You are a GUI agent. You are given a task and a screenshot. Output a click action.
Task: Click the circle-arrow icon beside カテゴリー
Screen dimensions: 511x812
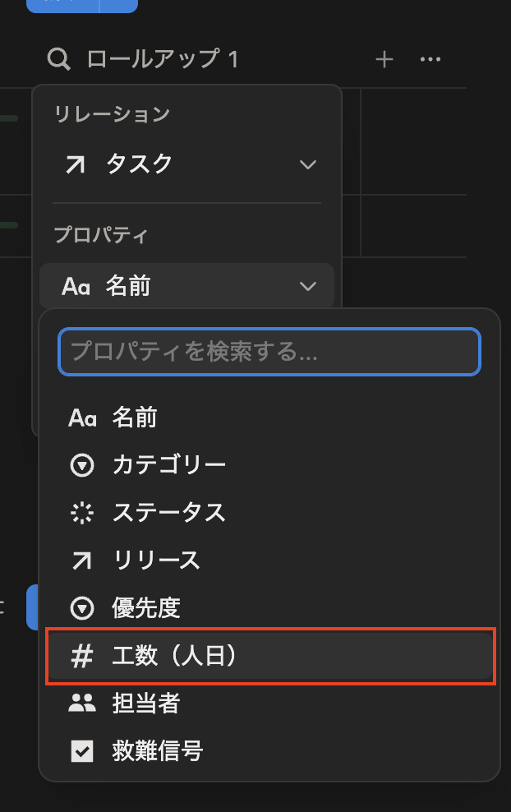point(82,466)
